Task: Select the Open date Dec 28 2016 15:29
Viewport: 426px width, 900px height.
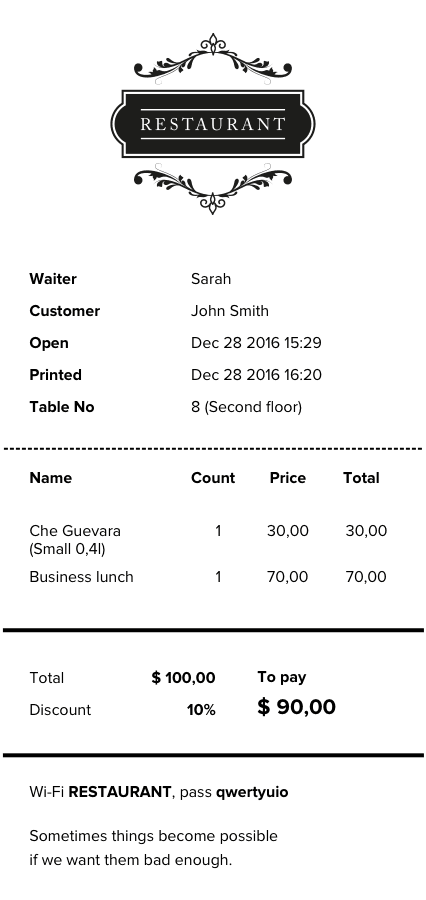Action: click(256, 343)
